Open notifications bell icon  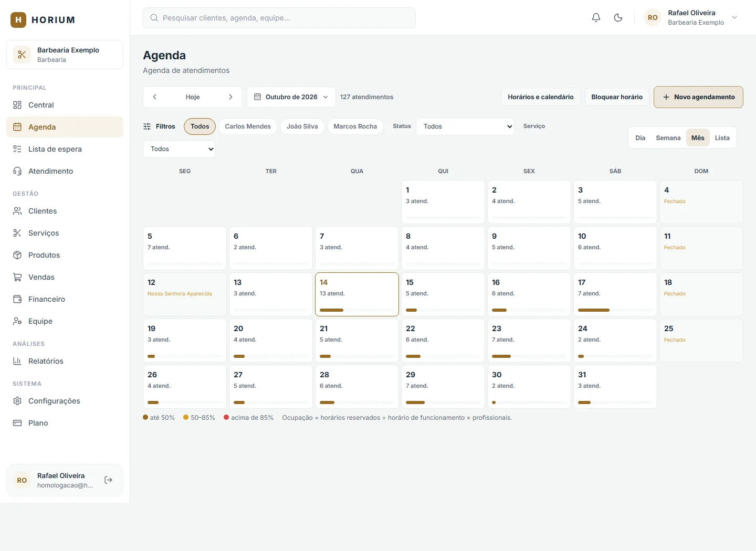596,18
